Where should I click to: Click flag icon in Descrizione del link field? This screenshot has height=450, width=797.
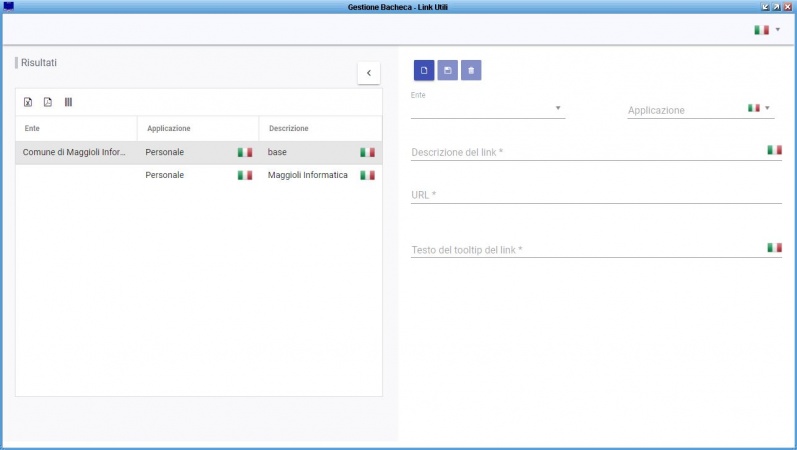pyautogui.click(x=774, y=150)
